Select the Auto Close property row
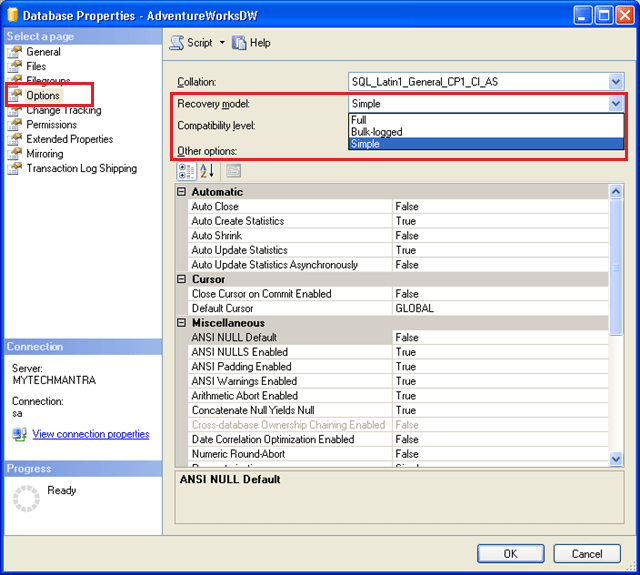 (x=398, y=206)
